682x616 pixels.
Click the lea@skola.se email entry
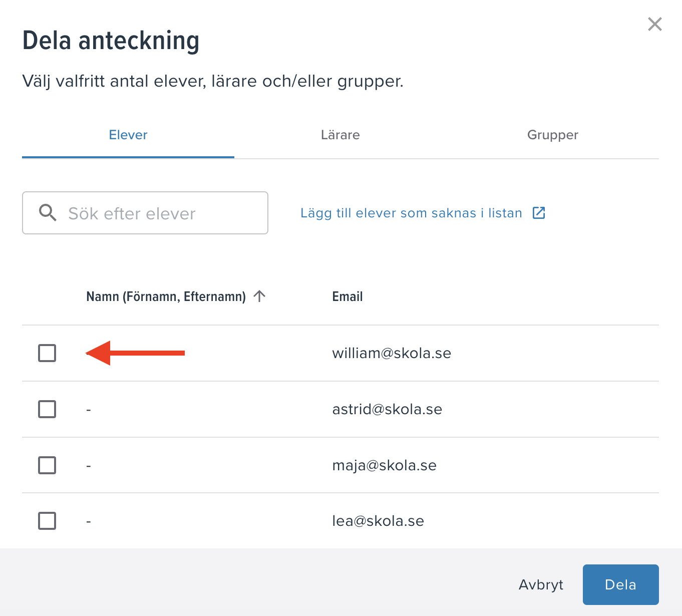(378, 521)
